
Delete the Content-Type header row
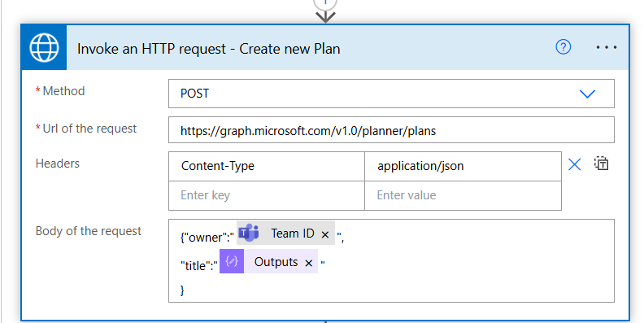[x=574, y=165]
